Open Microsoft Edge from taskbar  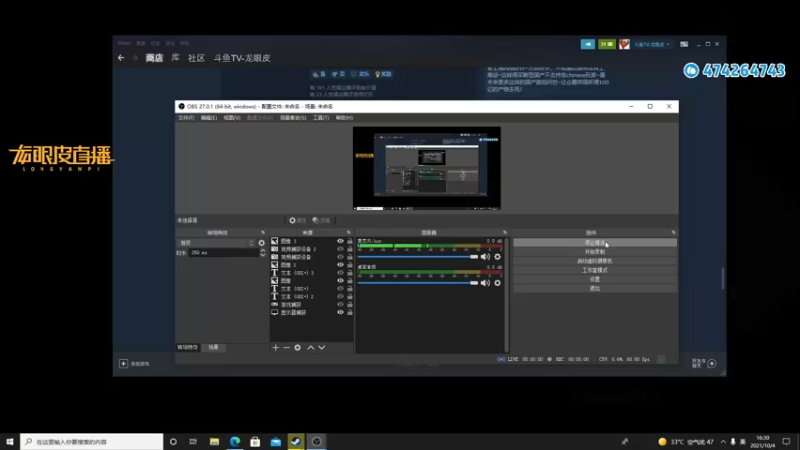[235, 441]
